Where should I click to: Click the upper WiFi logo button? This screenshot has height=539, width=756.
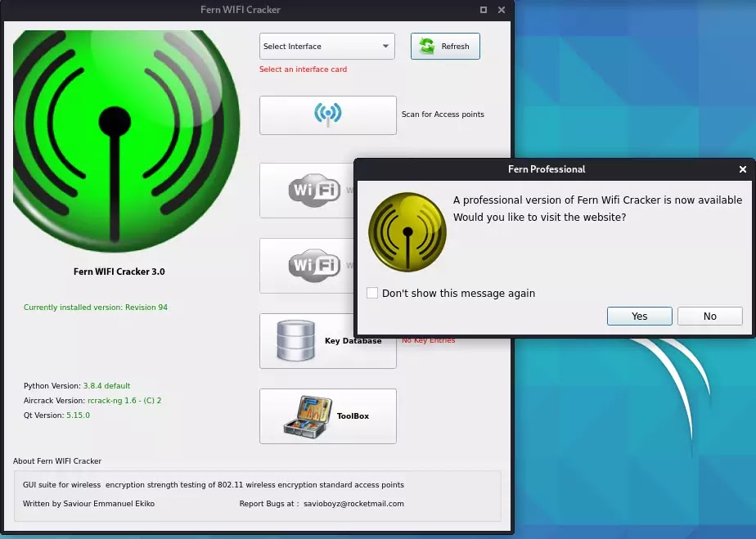pyautogui.click(x=308, y=191)
